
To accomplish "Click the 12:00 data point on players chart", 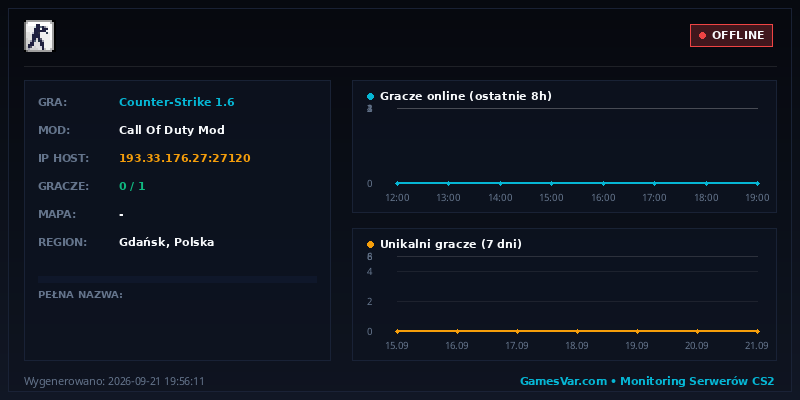I will (x=397, y=183).
